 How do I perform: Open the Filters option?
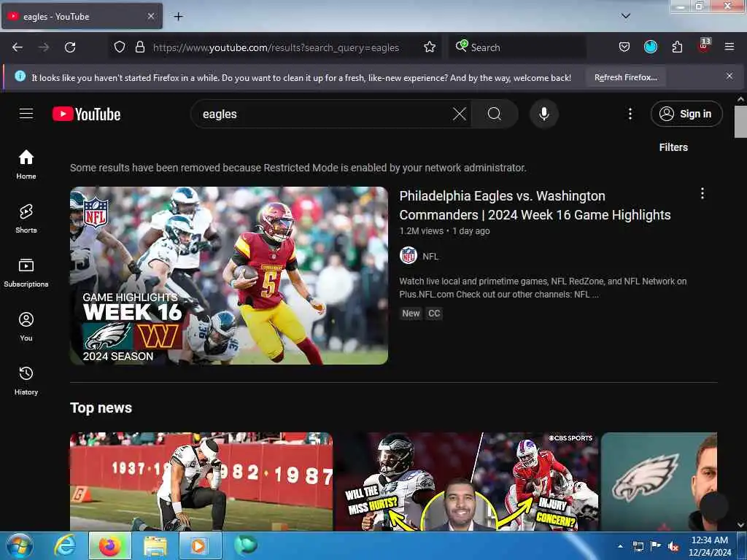(673, 147)
